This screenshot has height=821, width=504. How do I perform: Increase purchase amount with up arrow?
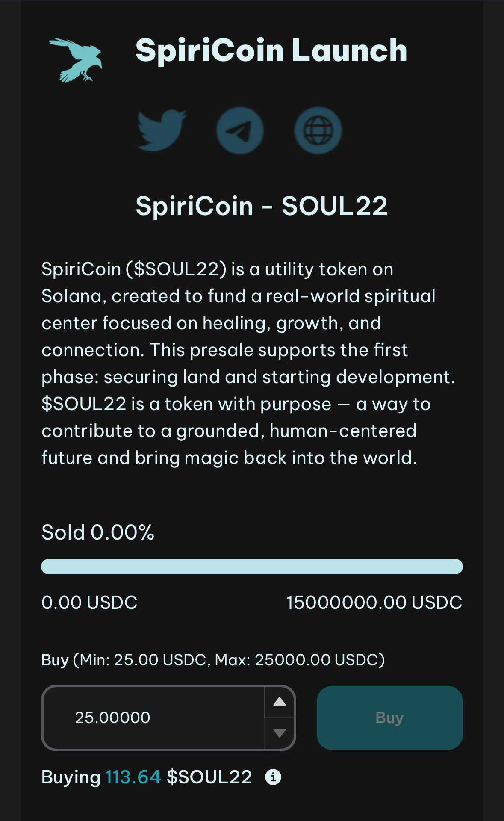click(x=280, y=702)
